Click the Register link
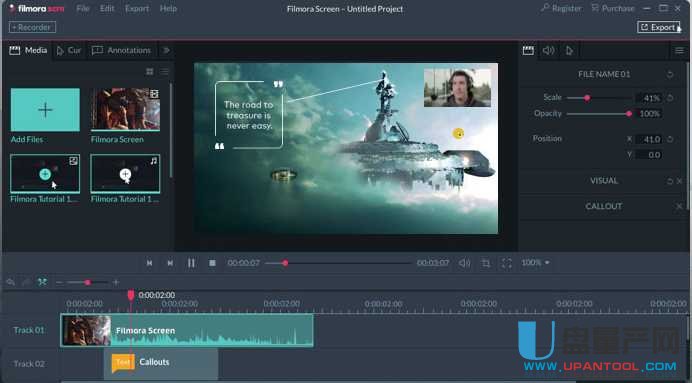Image resolution: width=692 pixels, height=383 pixels. (561, 8)
